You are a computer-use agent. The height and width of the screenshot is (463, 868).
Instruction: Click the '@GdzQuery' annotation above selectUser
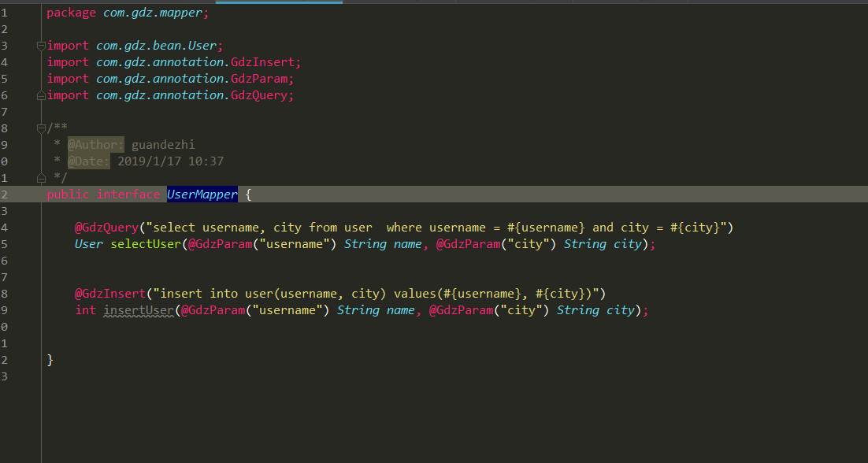(x=106, y=228)
